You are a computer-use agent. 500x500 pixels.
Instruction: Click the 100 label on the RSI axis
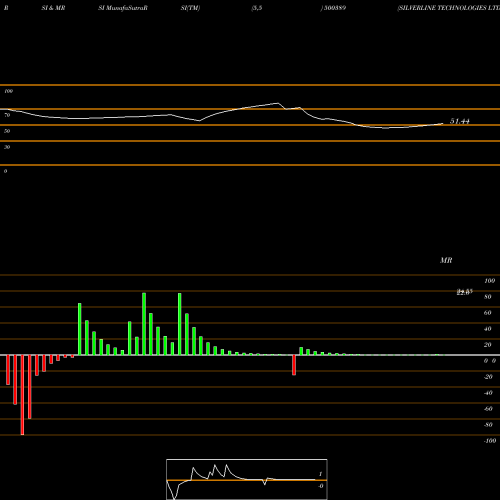(x=9, y=91)
